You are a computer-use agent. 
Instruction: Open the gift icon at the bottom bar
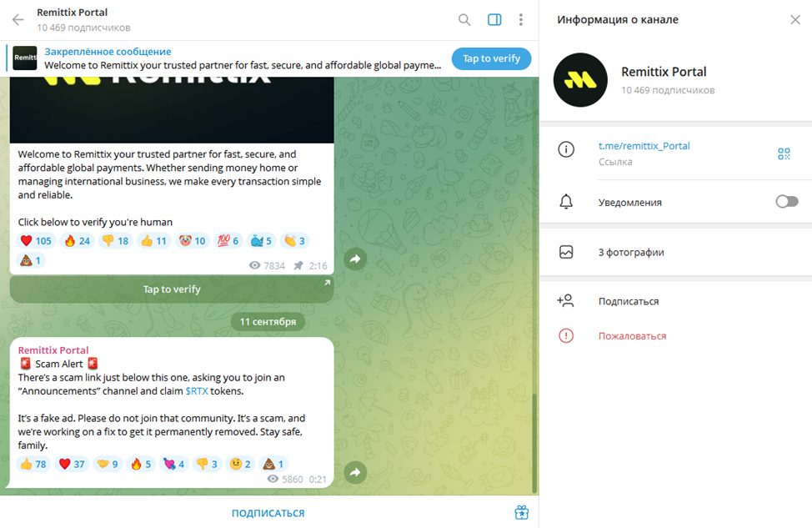(x=522, y=512)
